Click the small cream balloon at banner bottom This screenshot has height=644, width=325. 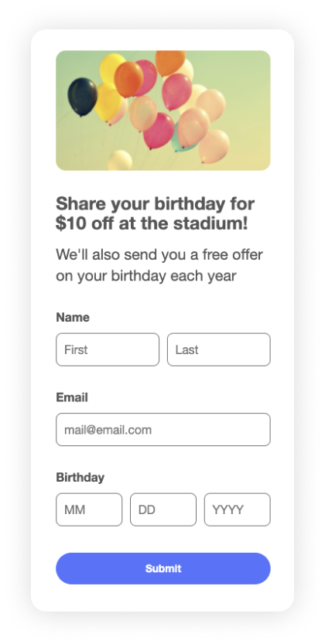[x=120, y=161]
